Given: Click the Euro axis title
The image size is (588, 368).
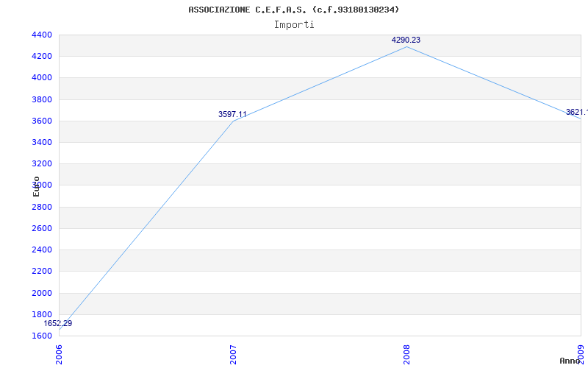Looking at the screenshot, I should (36, 186).
